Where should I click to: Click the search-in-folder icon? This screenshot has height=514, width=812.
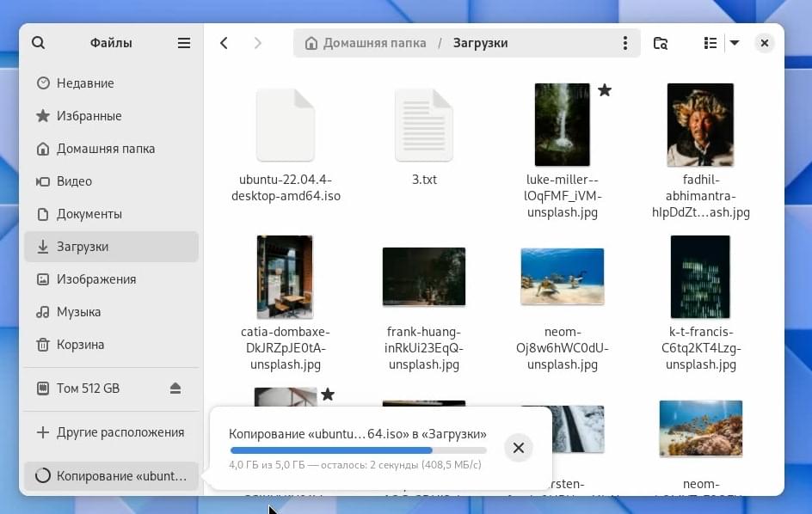pos(661,43)
